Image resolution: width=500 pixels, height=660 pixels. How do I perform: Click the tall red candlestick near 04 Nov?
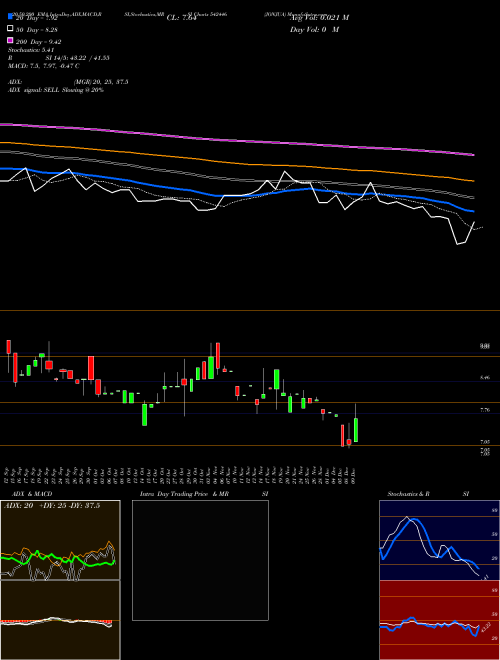218,356
